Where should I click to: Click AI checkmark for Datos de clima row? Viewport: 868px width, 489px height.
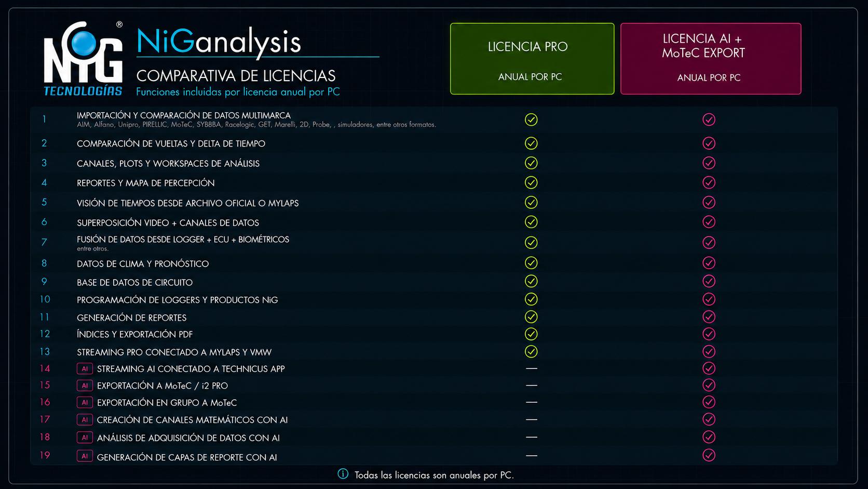(709, 263)
